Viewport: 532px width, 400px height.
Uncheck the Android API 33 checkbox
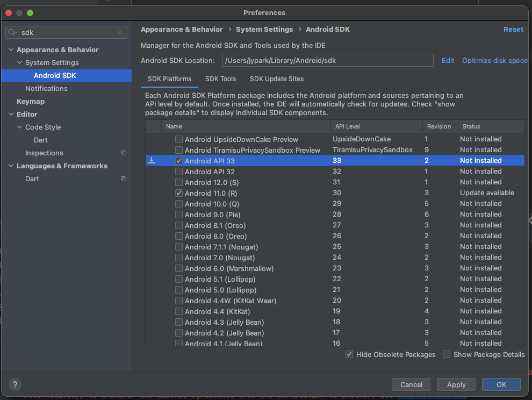[x=179, y=161]
